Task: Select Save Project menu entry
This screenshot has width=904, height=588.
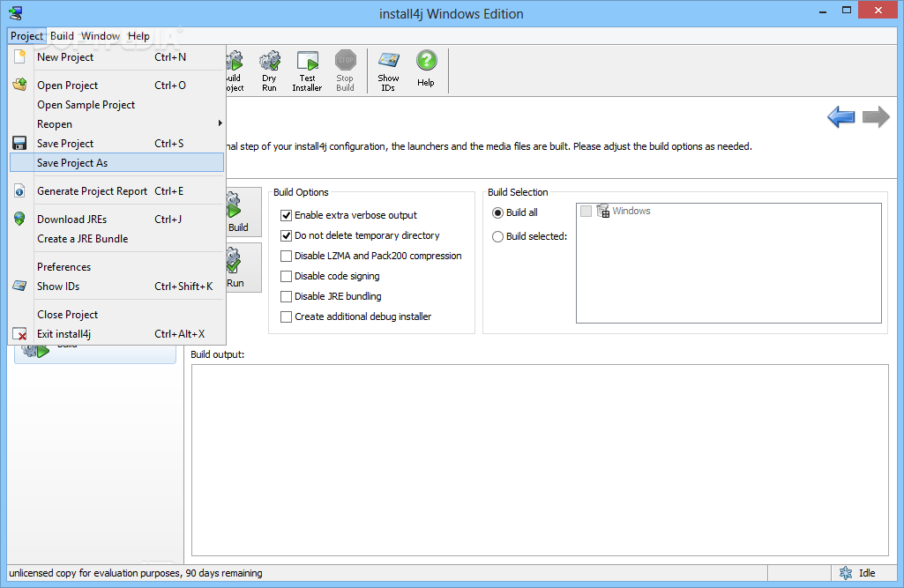Action: coord(117,144)
